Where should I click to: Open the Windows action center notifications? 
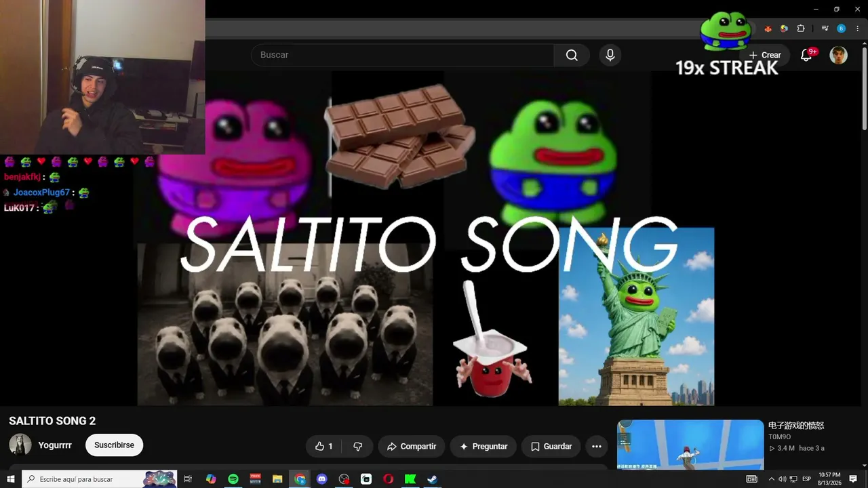pos(853,479)
